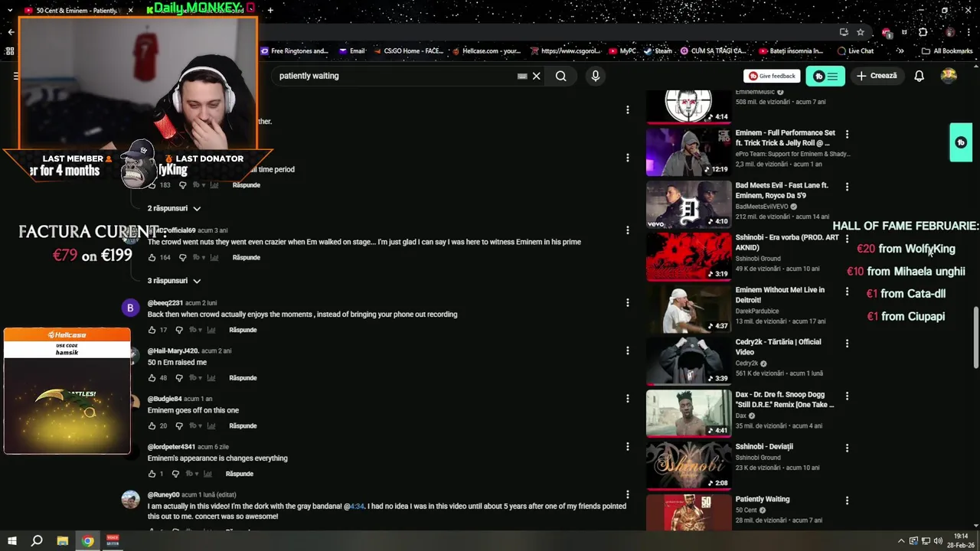The width and height of the screenshot is (980, 551).
Task: Click the teal extension button beside Give feedback
Action: 825,76
